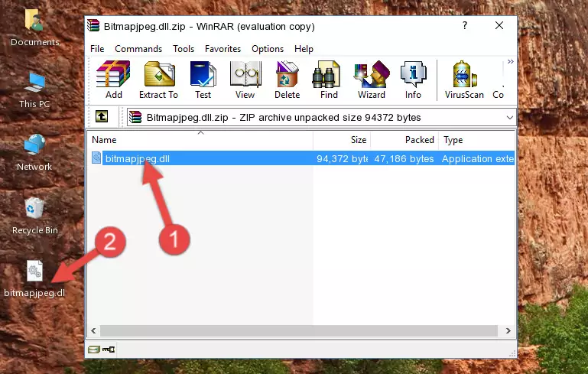Screen dimensions: 588x374
Task: Click the Extract To toolbar icon
Action: (158, 80)
